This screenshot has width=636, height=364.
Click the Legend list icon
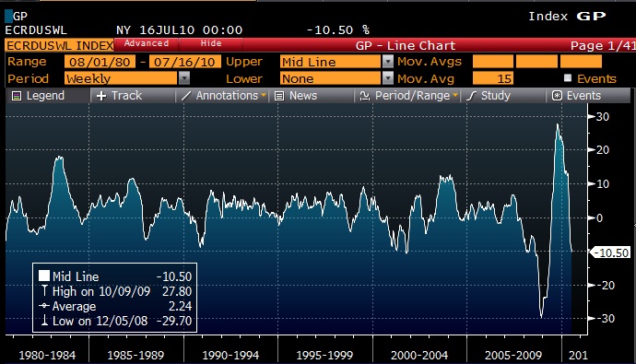point(17,96)
